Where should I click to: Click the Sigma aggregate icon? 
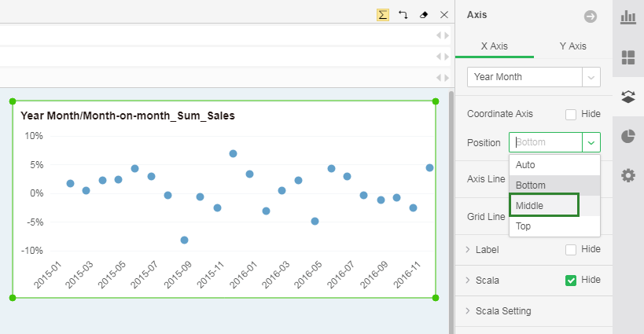[383, 15]
